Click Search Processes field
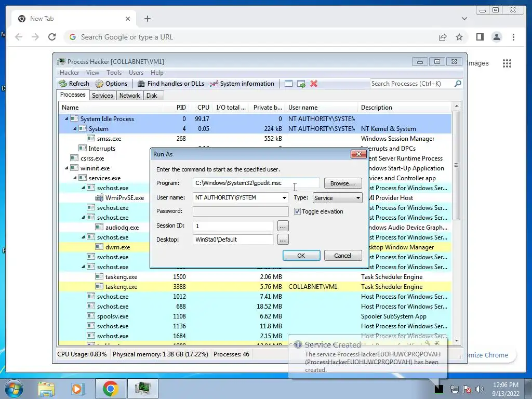This screenshot has width=532, height=399. pos(412,84)
